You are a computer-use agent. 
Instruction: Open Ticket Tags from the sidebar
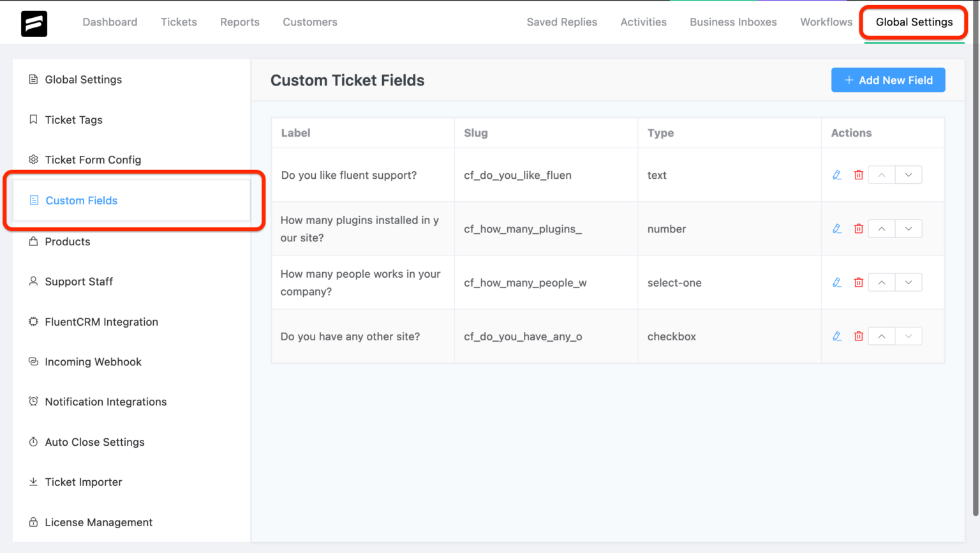click(74, 119)
